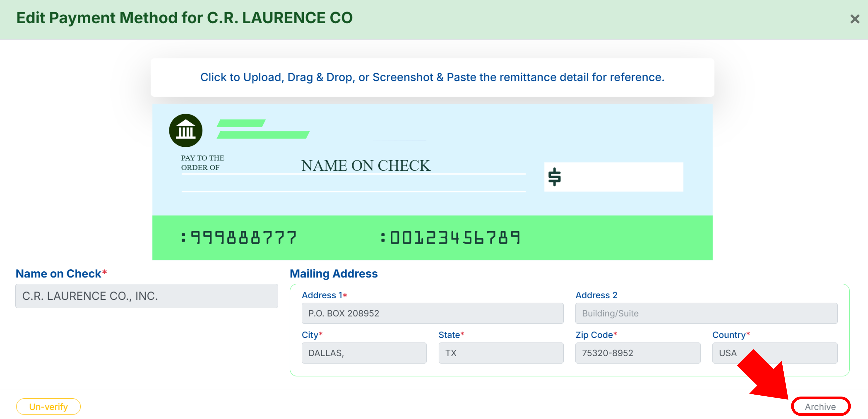Click to upload remittance detail
868x419 pixels.
pyautogui.click(x=432, y=77)
